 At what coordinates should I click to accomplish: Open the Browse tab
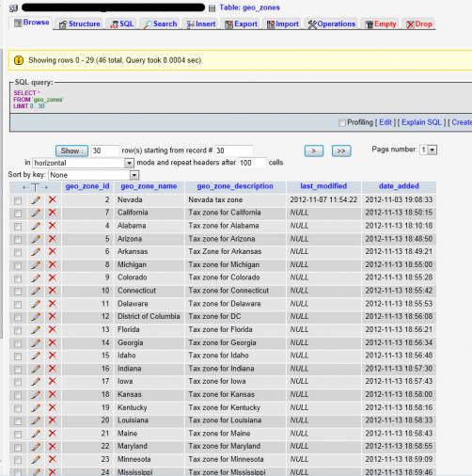(x=32, y=23)
